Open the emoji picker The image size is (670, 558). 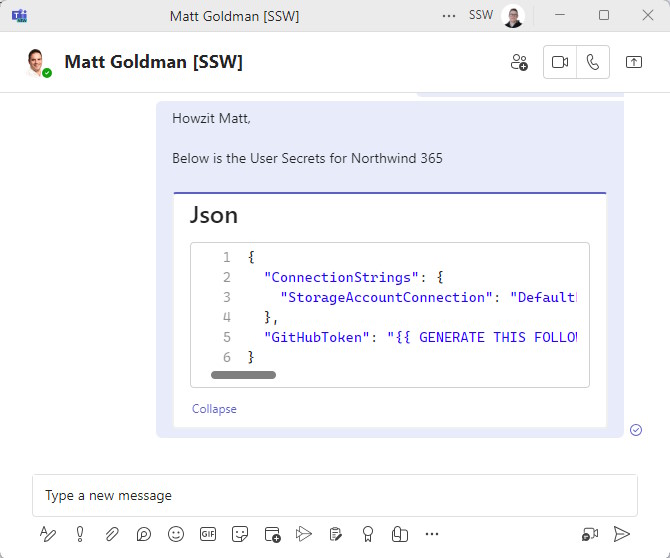click(x=176, y=534)
